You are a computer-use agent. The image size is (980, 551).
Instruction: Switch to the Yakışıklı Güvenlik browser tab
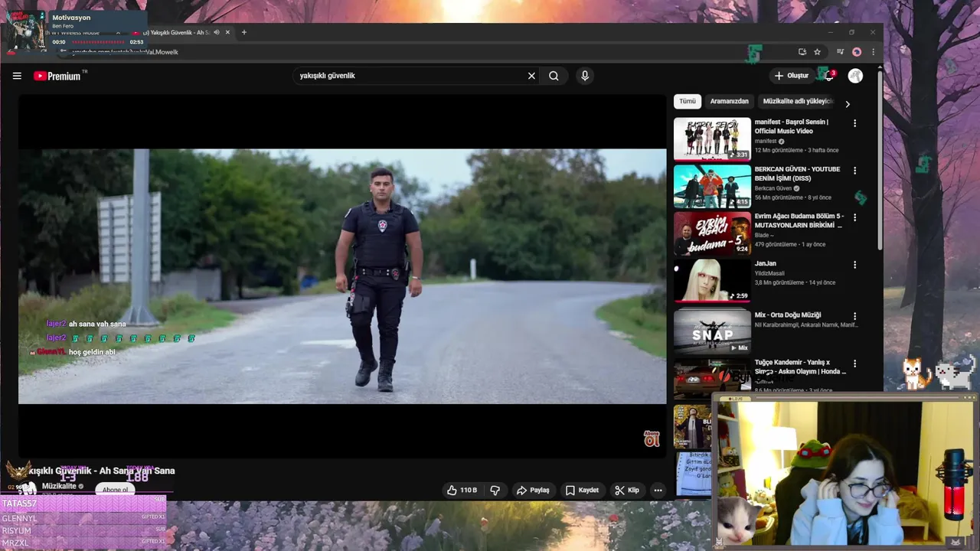(x=181, y=32)
